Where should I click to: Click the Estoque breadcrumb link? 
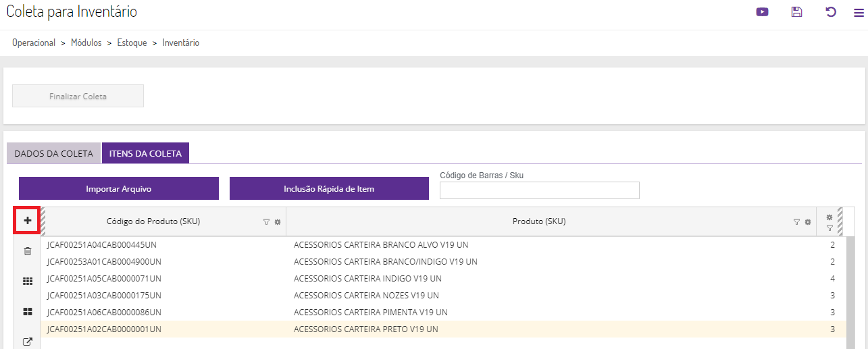click(132, 43)
